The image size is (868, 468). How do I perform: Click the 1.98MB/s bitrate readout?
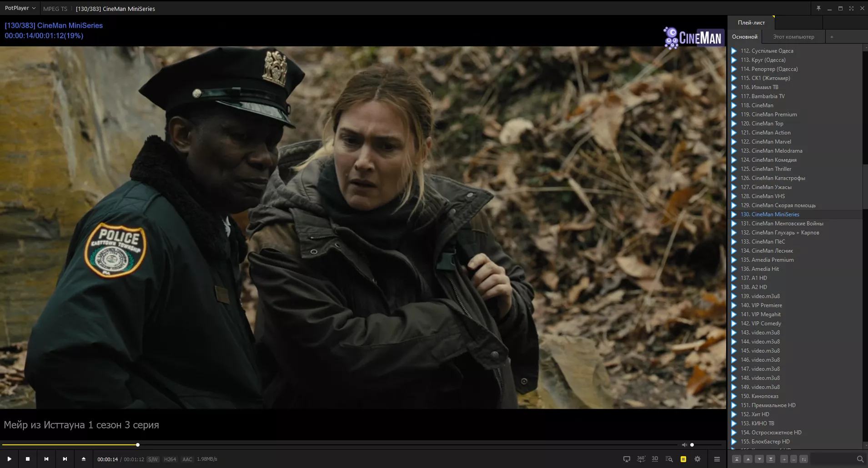[x=207, y=459]
